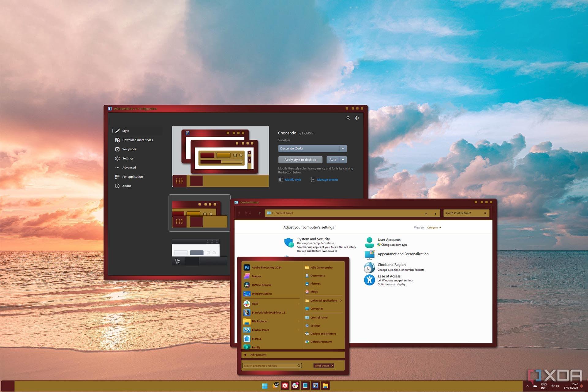Open the Auto dropdown arrow
The image size is (588, 392).
[x=343, y=160]
